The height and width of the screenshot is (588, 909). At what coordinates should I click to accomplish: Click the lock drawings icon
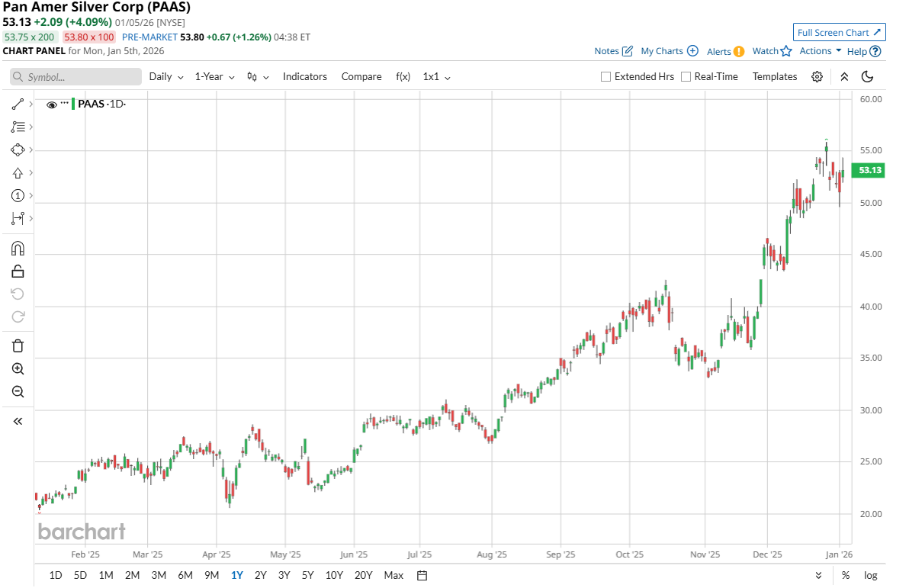coord(18,271)
